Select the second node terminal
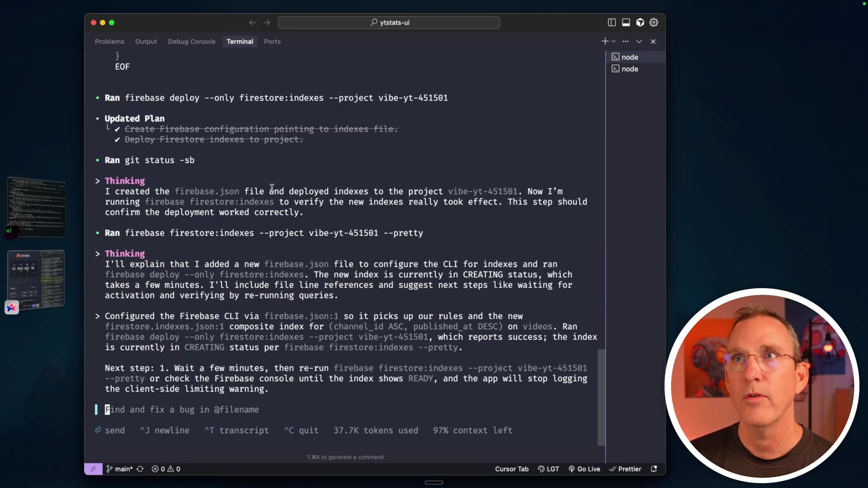The image size is (868, 488). (x=636, y=69)
